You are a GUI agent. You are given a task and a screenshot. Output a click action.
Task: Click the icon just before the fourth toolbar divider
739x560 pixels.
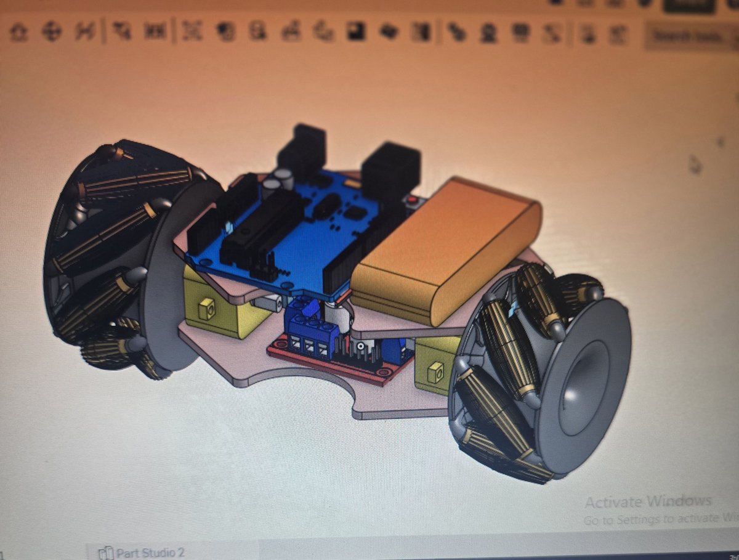point(552,33)
